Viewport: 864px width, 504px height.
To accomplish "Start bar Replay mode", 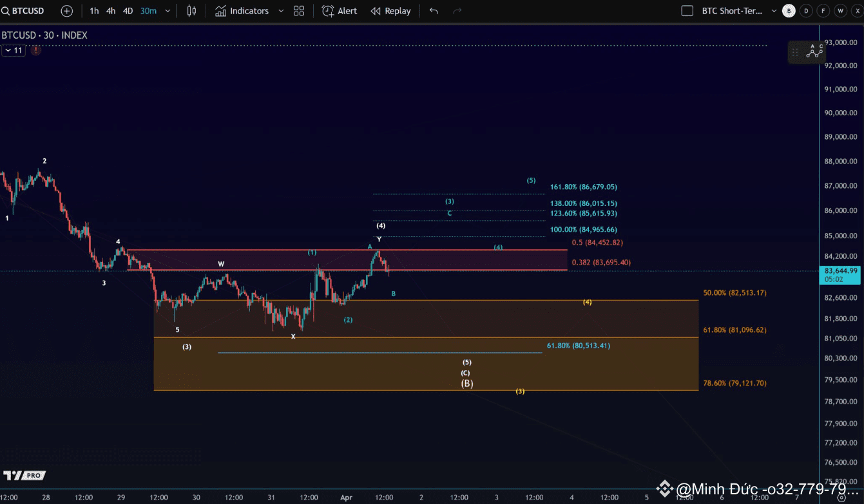I will [391, 11].
